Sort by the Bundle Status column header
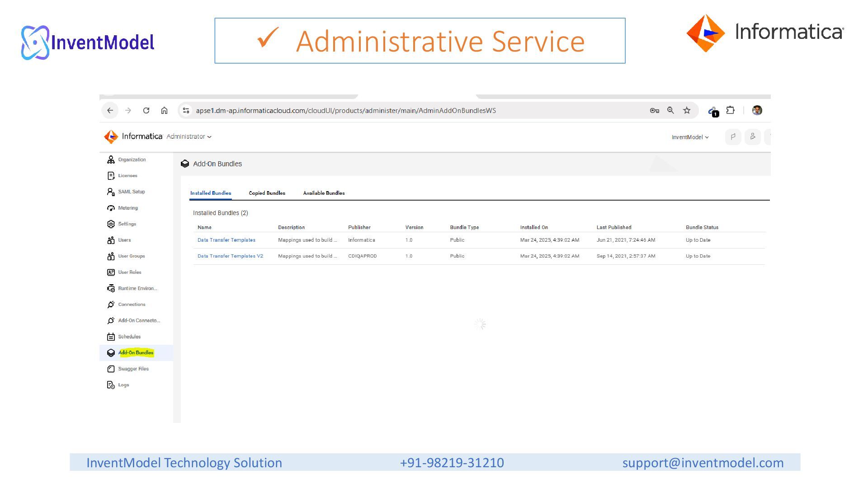868x488 pixels. point(702,227)
